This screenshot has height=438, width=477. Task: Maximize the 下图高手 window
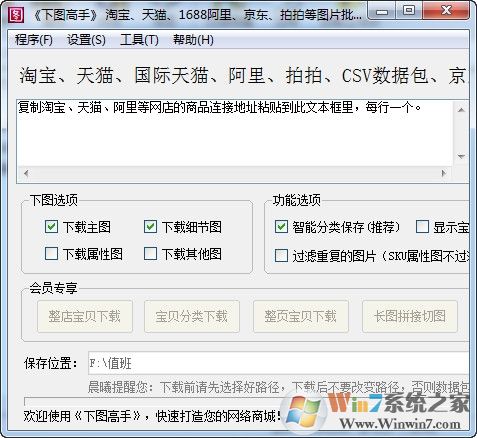pyautogui.click(x=409, y=11)
